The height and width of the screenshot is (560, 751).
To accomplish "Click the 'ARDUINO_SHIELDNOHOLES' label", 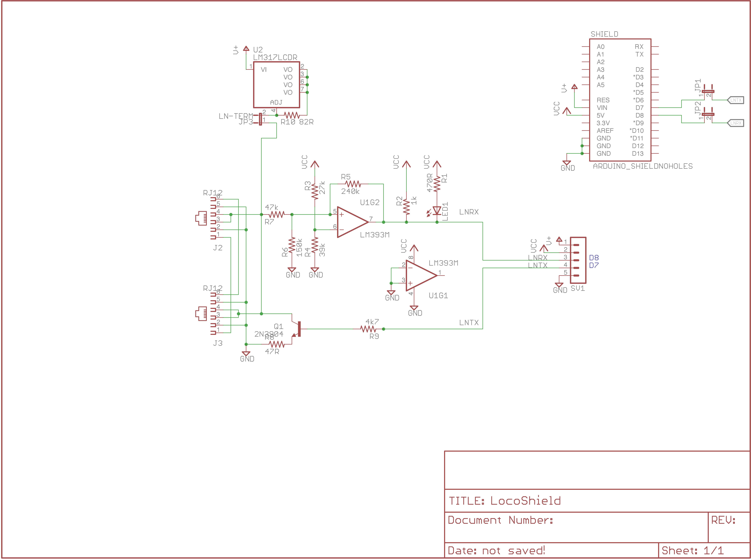I will (643, 166).
